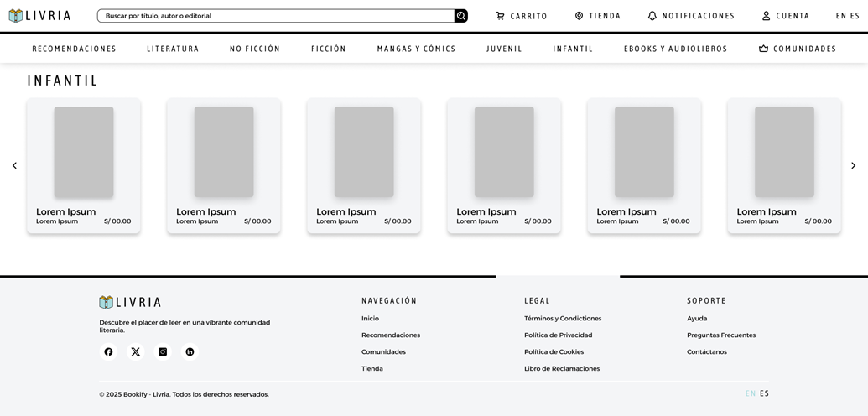Open Política de Cookies link
This screenshot has height=416, width=868.
[x=554, y=351]
